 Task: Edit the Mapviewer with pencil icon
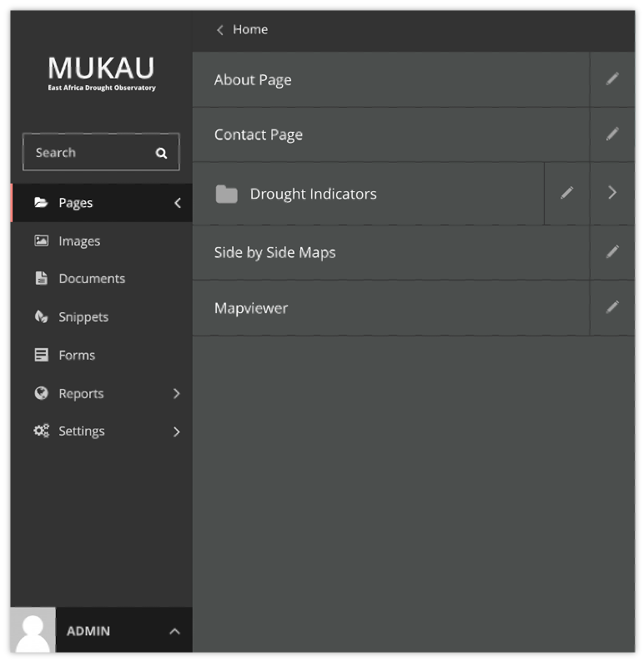coord(612,307)
